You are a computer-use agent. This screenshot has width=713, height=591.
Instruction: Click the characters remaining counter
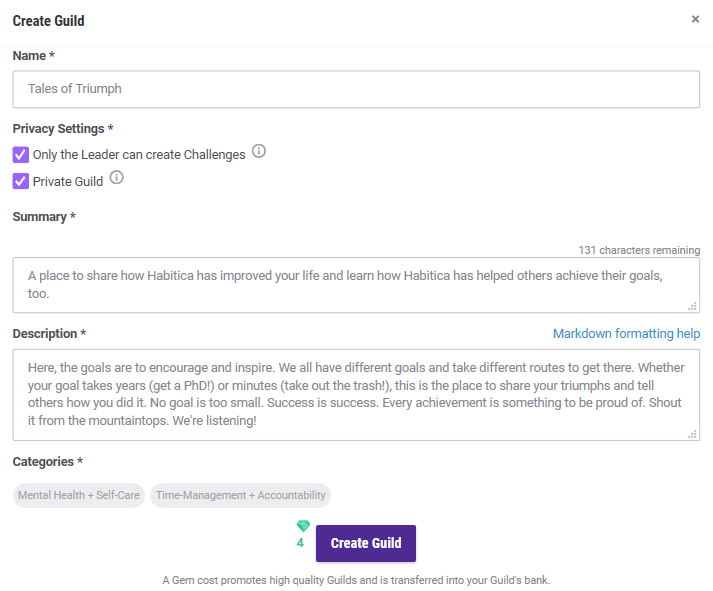639,250
